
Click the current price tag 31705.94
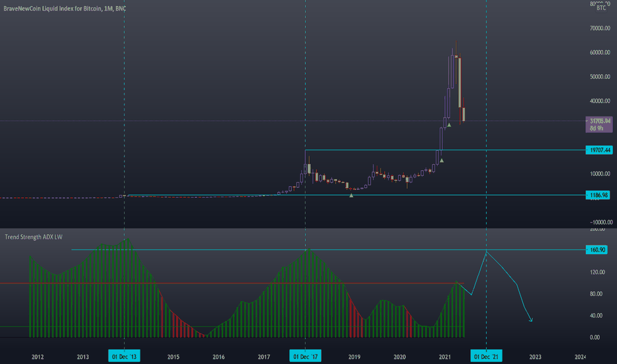(599, 124)
